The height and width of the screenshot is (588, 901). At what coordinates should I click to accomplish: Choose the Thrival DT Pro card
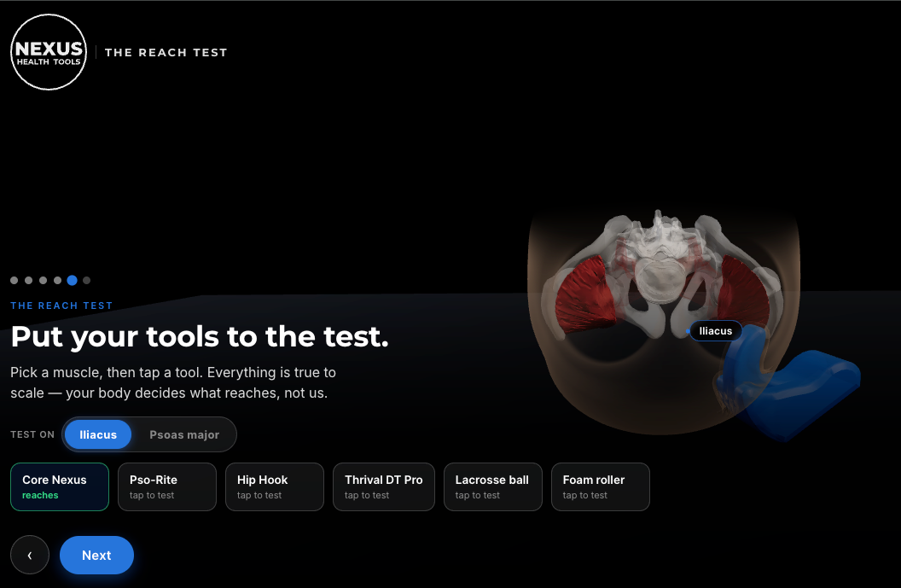(x=384, y=486)
